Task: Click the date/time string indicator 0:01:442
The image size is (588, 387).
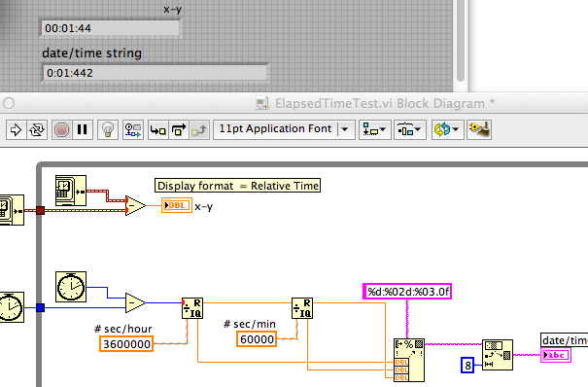Action: 155,73
